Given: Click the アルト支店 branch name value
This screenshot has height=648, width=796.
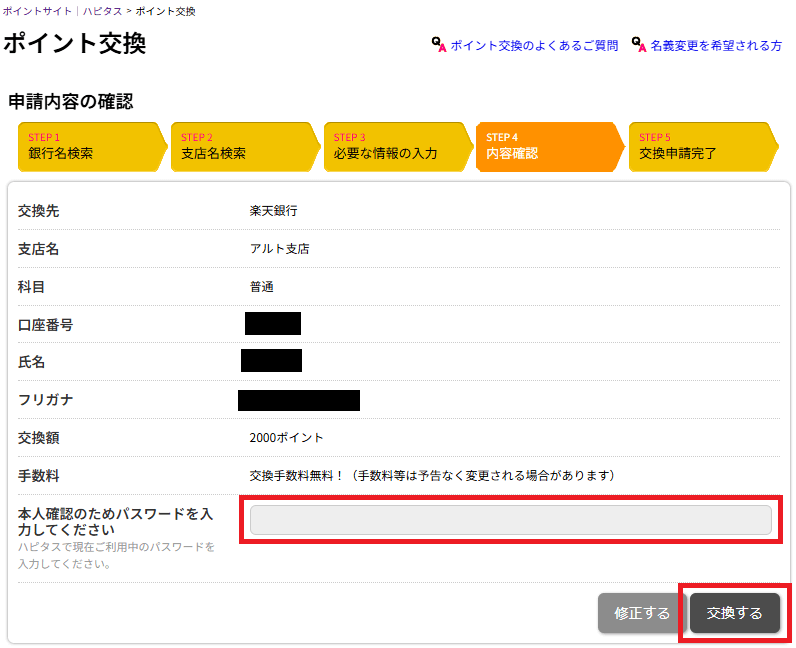Looking at the screenshot, I should (279, 249).
